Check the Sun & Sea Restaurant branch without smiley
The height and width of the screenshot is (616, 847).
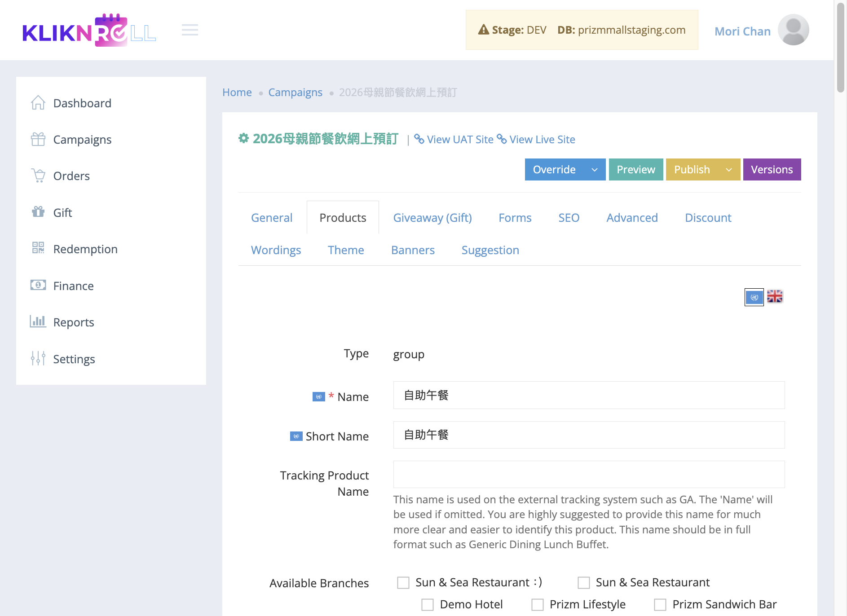click(x=584, y=583)
